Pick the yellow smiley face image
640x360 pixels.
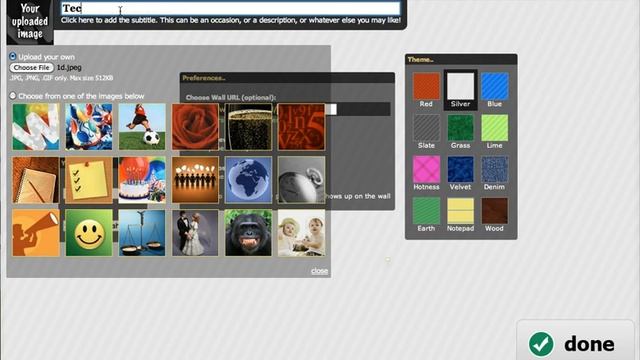click(89, 233)
